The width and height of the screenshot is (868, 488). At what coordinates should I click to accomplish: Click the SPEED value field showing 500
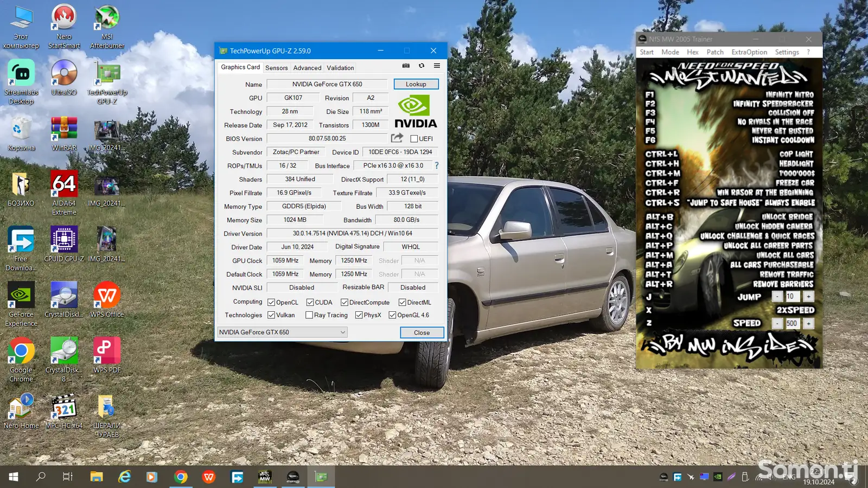point(793,324)
